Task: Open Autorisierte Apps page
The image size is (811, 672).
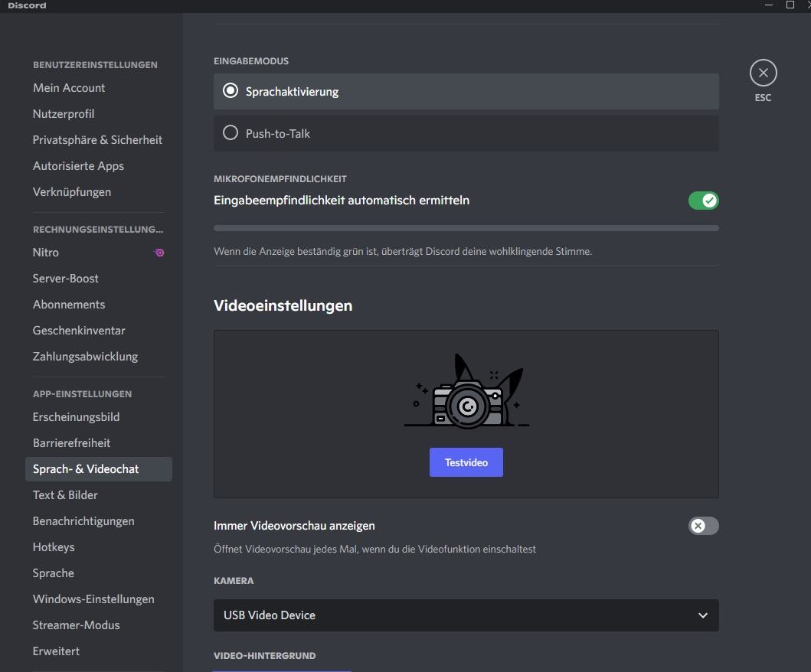Action: click(99, 166)
